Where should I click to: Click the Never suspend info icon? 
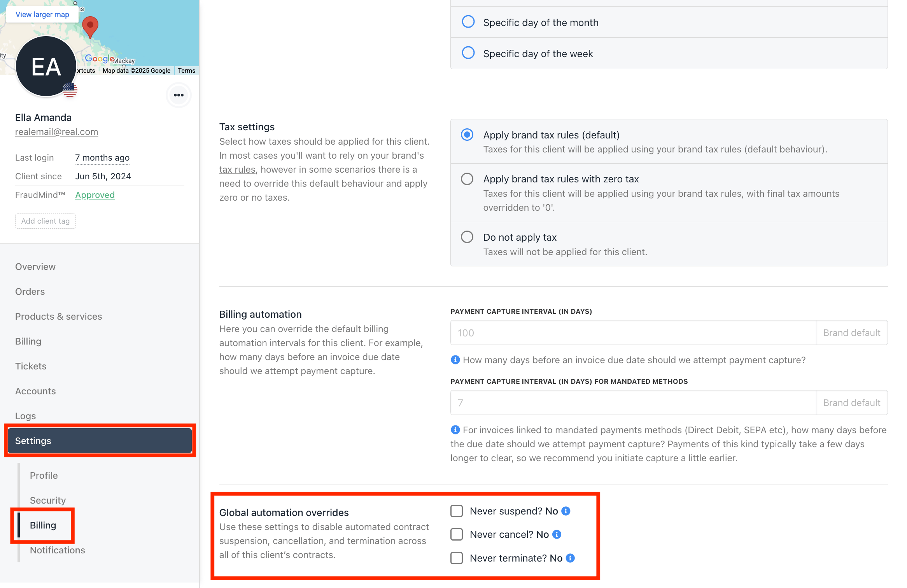[566, 511]
